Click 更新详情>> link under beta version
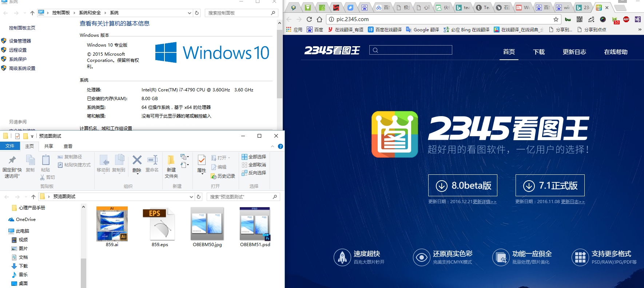The height and width of the screenshot is (288, 644). coord(485,202)
